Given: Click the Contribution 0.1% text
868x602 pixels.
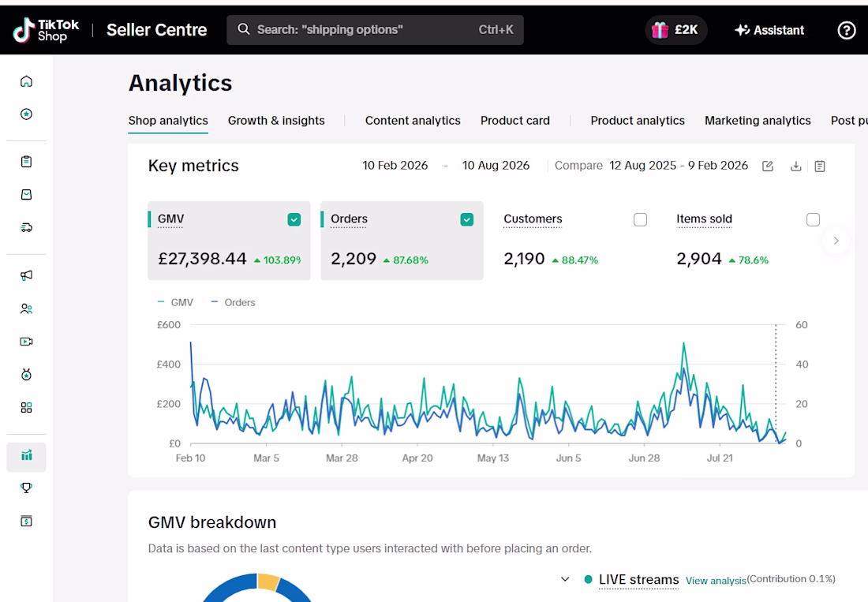Looking at the screenshot, I should pos(791,579).
